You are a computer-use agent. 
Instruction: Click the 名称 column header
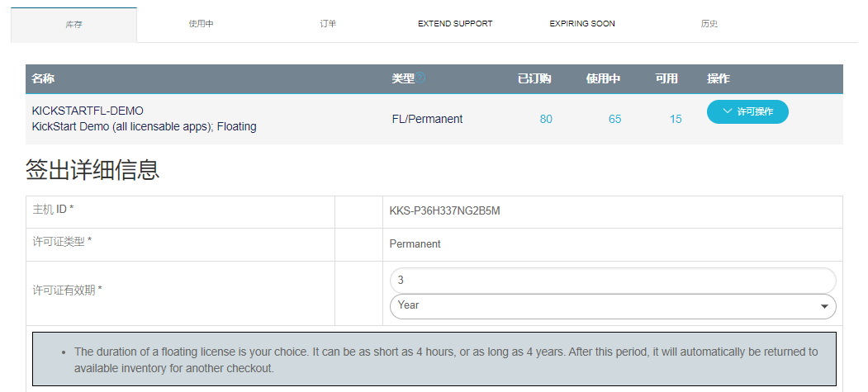tap(43, 79)
